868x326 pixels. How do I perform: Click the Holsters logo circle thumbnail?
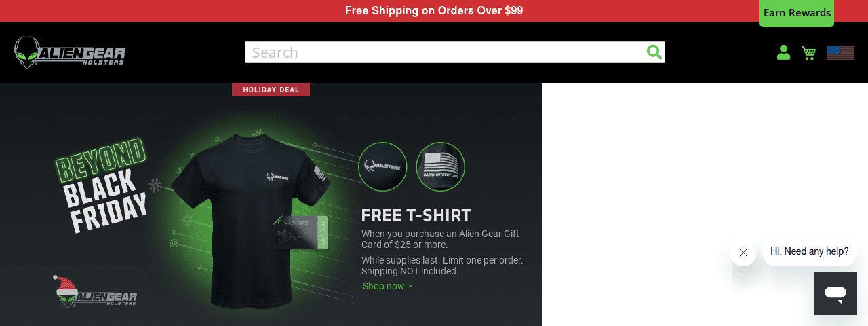382,166
